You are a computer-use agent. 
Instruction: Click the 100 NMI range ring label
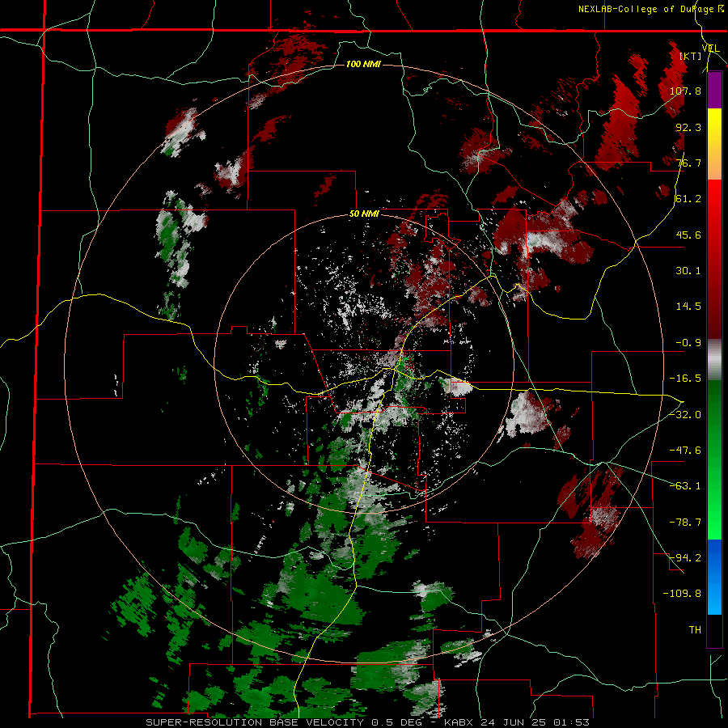click(363, 64)
